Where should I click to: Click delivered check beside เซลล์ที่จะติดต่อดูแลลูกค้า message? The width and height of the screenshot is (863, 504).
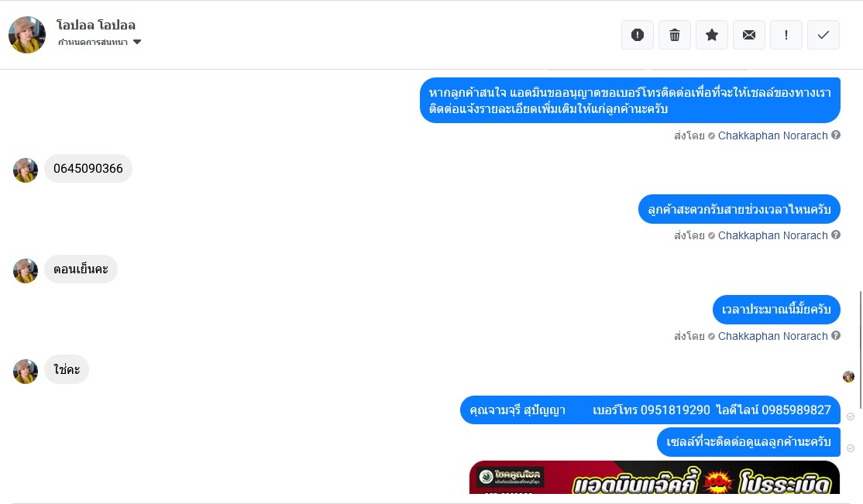click(851, 448)
